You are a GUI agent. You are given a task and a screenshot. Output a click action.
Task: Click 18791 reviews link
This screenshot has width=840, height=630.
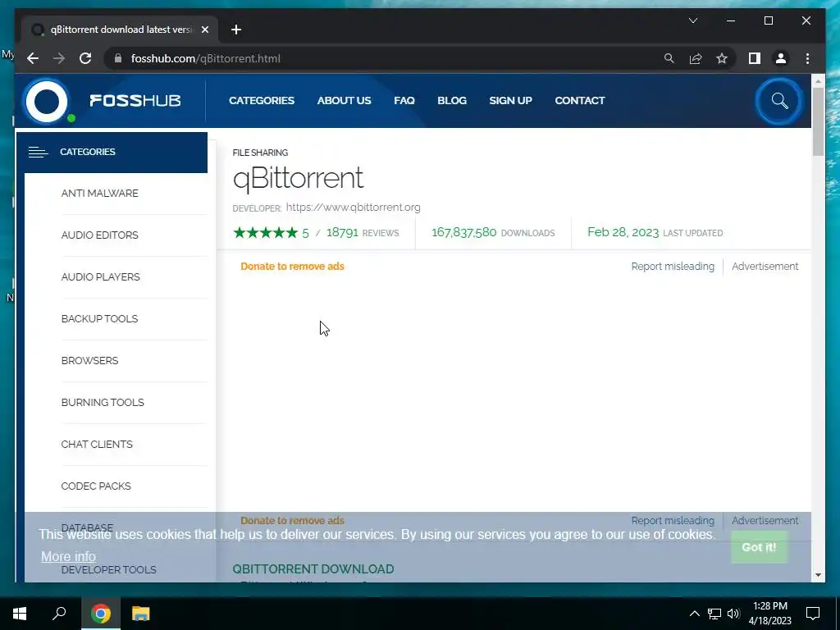tap(362, 232)
